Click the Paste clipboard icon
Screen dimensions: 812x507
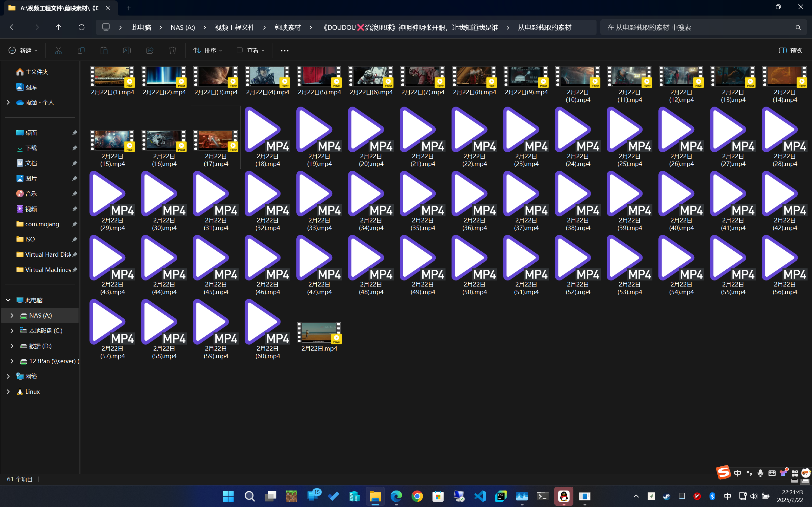[104, 50]
